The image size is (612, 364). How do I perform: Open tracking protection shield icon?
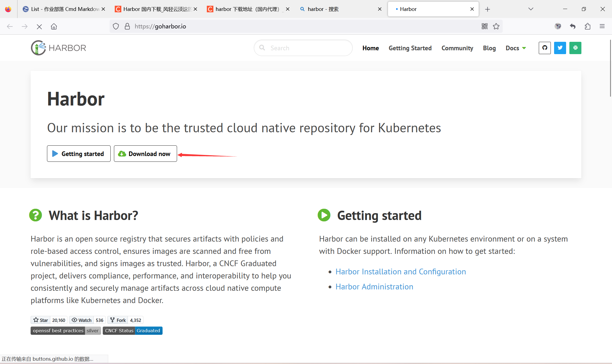coord(116,27)
